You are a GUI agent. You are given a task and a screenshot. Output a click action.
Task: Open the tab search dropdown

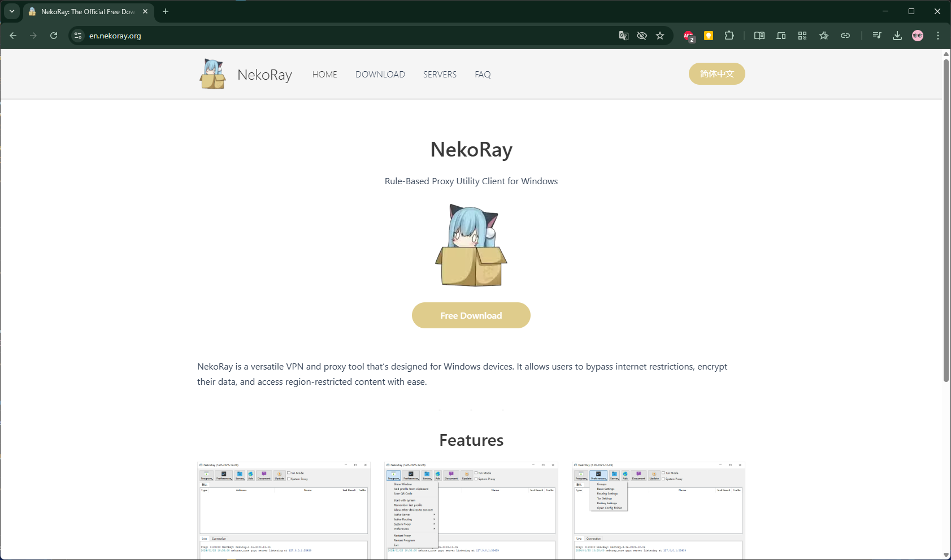click(12, 11)
